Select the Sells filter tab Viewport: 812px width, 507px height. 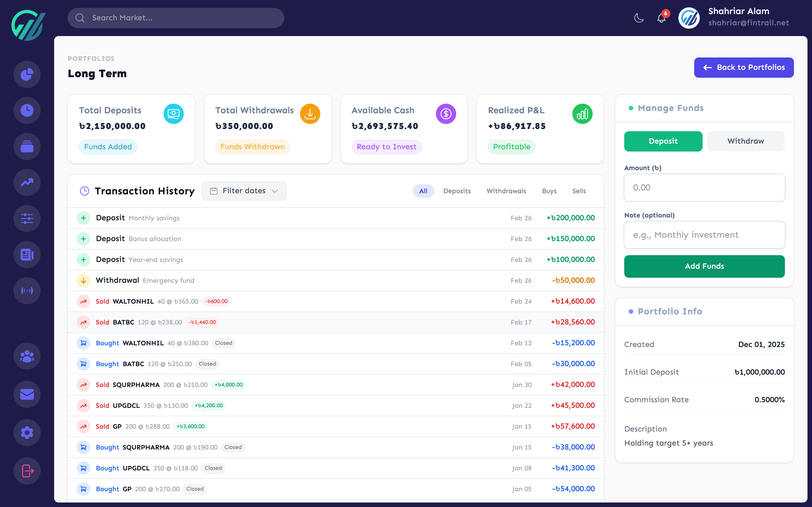(x=579, y=191)
